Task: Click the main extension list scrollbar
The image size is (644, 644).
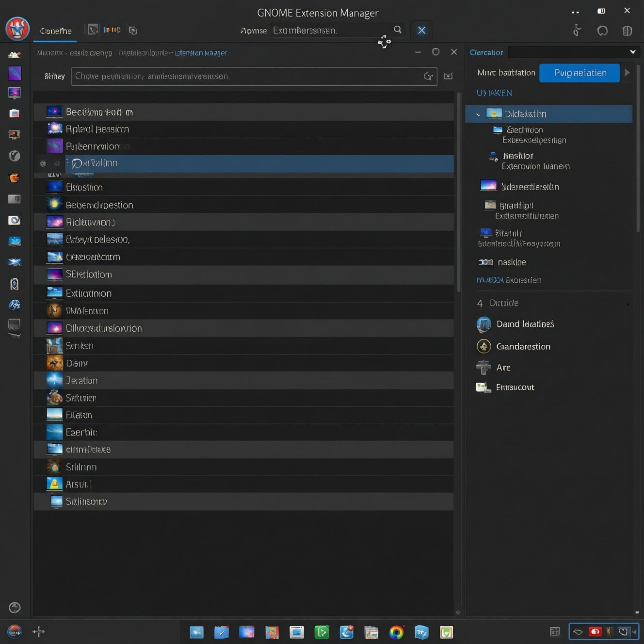Action: (x=459, y=193)
